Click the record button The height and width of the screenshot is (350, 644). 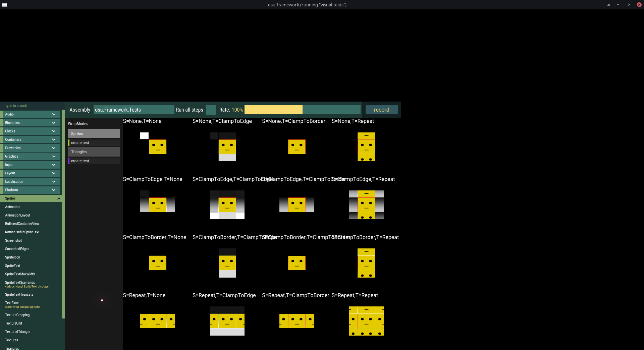(x=381, y=110)
